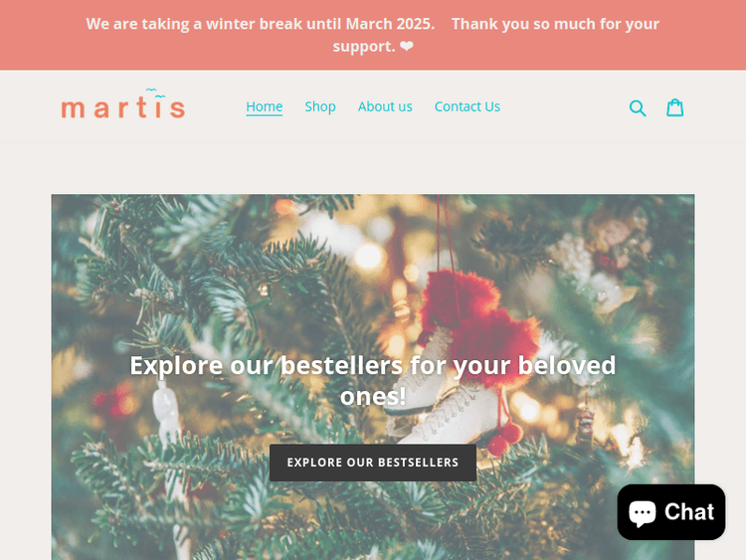Open the Shop menu item
The width and height of the screenshot is (746, 560).
tap(320, 106)
